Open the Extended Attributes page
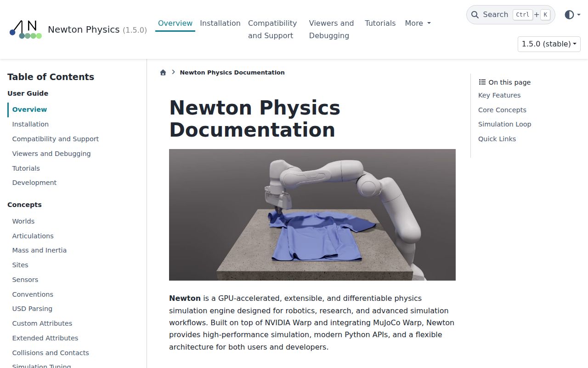The height and width of the screenshot is (368, 588). coord(45,338)
